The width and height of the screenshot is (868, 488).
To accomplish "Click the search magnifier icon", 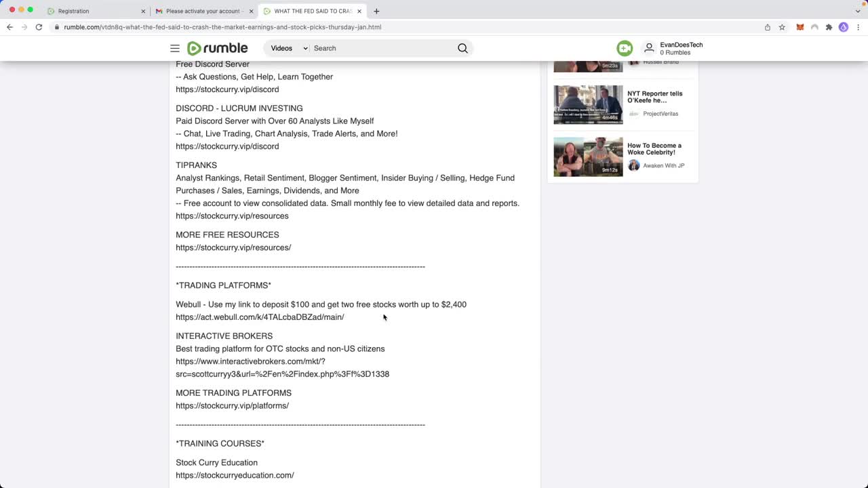I will 462,48.
